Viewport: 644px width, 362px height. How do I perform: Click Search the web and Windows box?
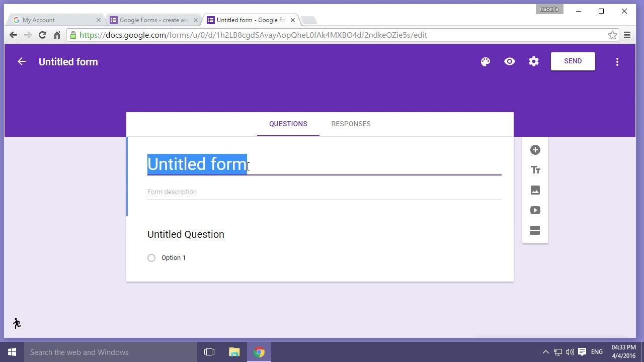(111, 352)
